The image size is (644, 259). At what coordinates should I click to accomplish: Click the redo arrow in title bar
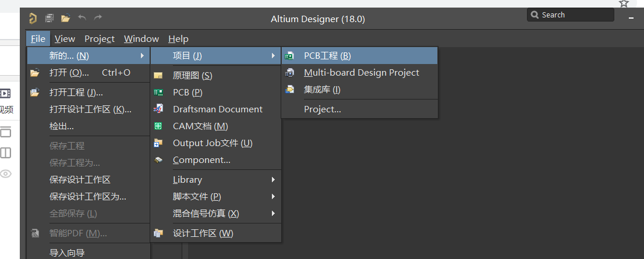click(x=98, y=17)
